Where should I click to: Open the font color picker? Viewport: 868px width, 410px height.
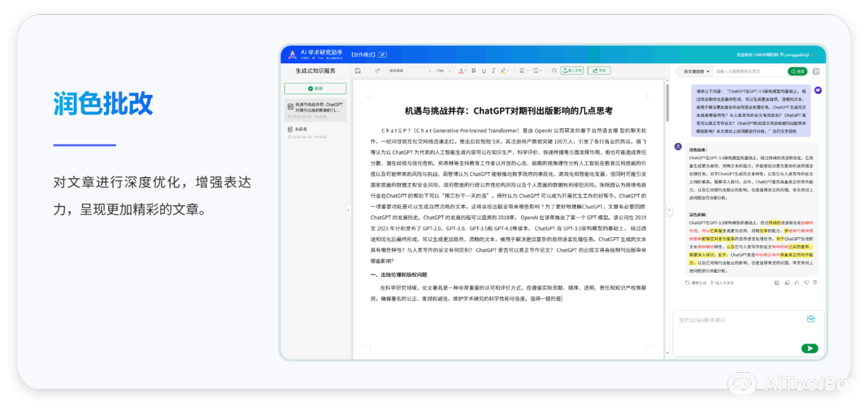[x=463, y=71]
